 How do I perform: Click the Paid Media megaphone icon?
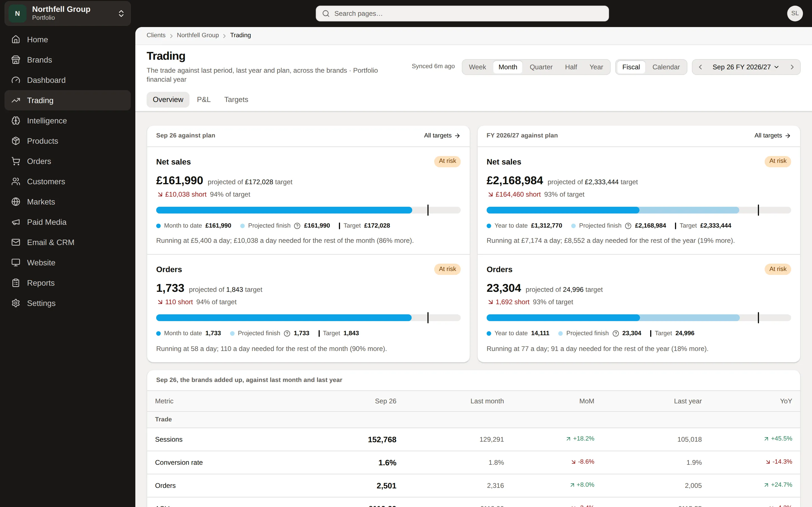pyautogui.click(x=16, y=222)
